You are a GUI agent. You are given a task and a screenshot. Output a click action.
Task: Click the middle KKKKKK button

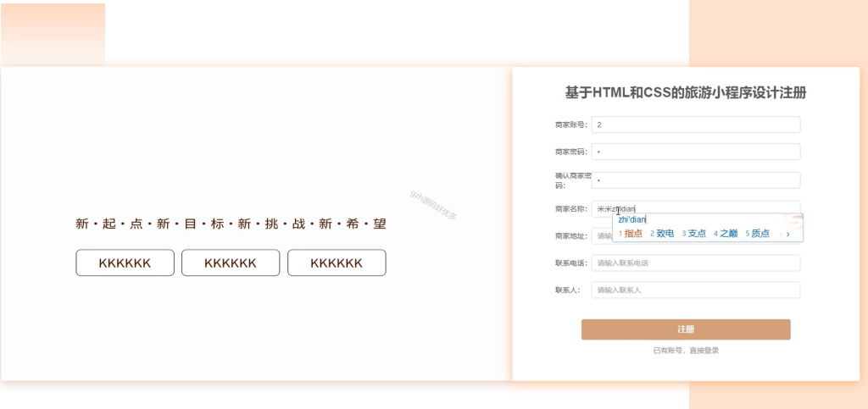(x=231, y=263)
